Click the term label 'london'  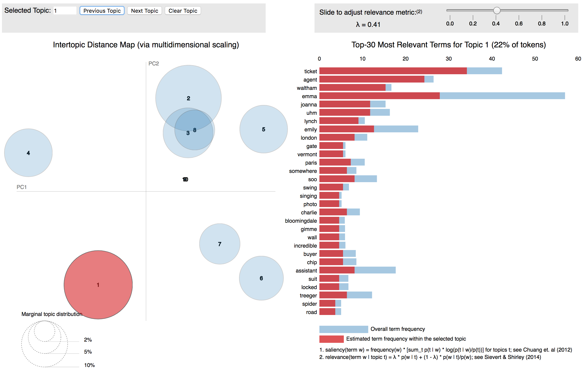coord(309,137)
